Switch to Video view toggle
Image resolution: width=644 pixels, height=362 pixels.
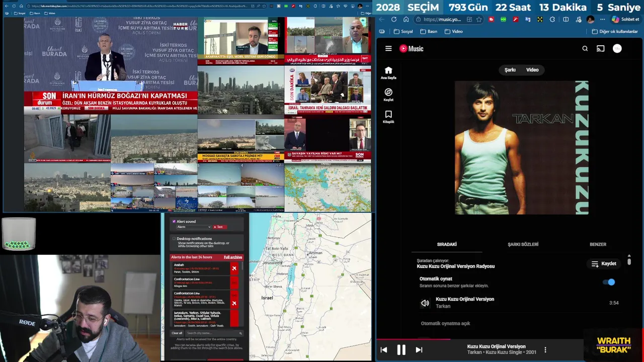[x=532, y=70]
